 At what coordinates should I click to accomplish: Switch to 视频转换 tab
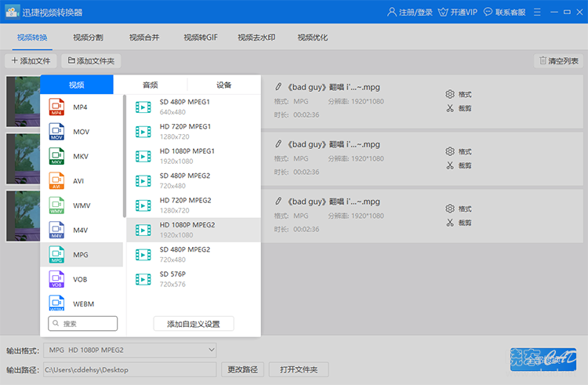(x=32, y=37)
